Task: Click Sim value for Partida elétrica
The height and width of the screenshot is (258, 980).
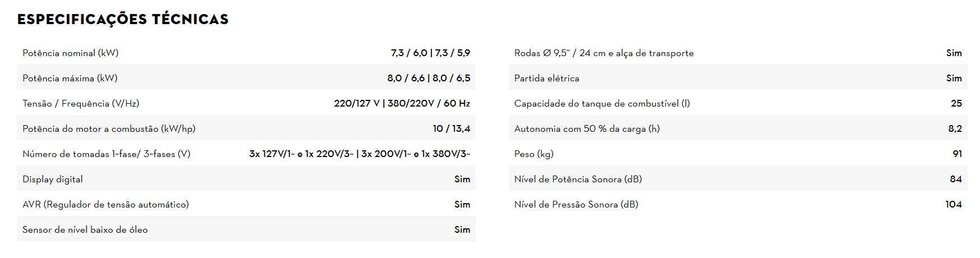Action: [954, 79]
